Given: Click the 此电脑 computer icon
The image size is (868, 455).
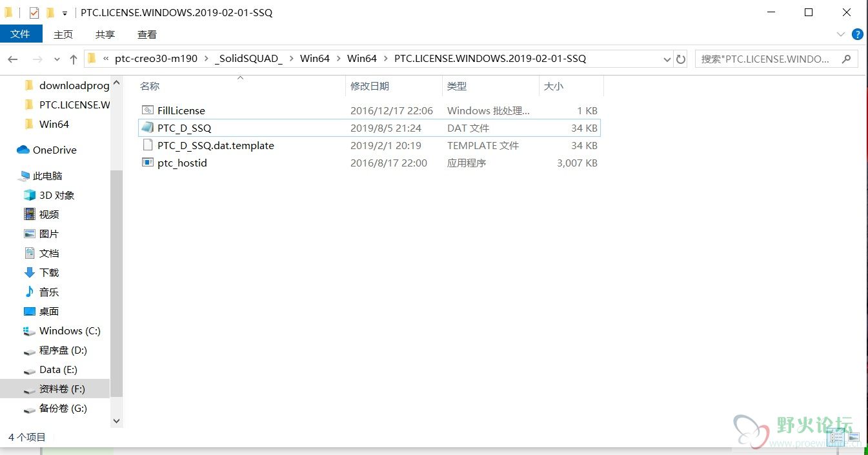Looking at the screenshot, I should 25,176.
